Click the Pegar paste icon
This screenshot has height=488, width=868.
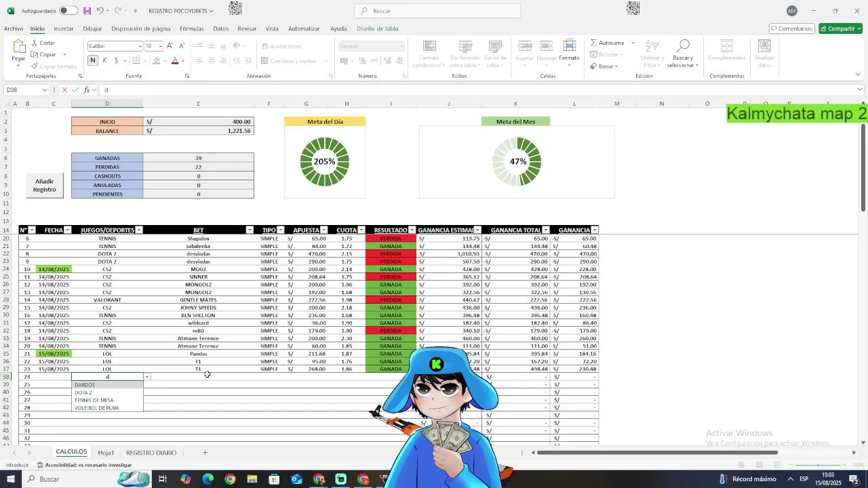[x=18, y=46]
